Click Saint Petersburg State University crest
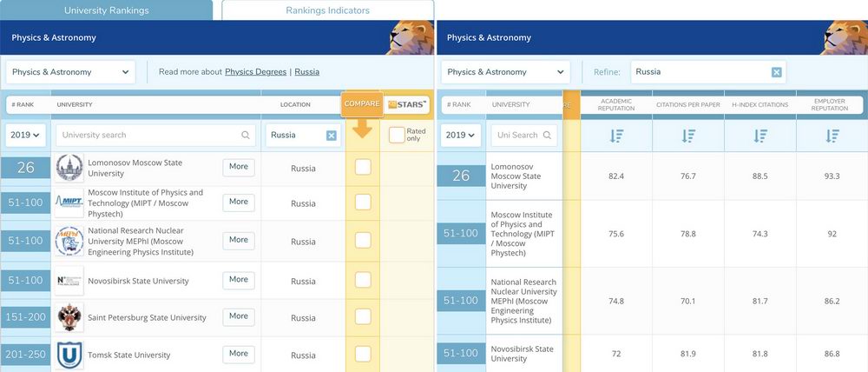 69,317
